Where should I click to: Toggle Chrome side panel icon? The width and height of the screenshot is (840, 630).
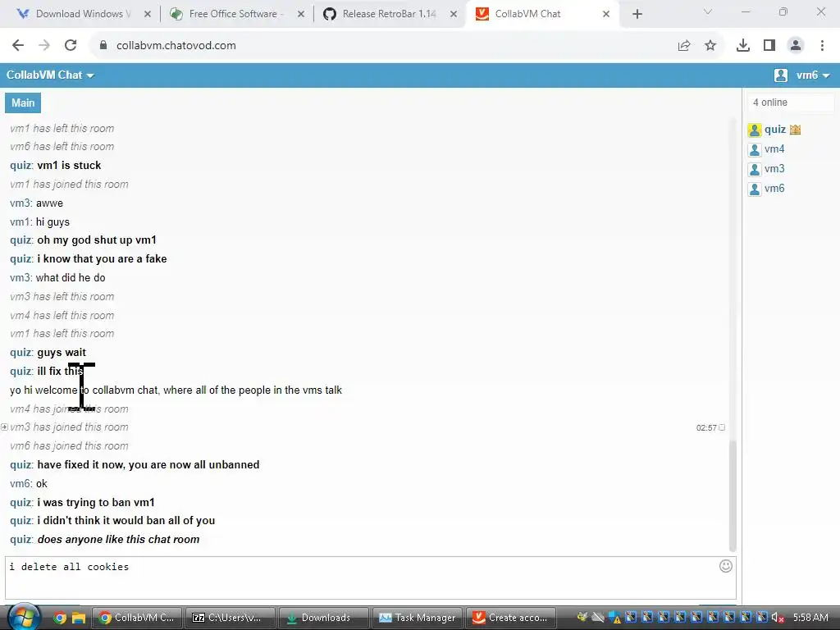pos(769,46)
